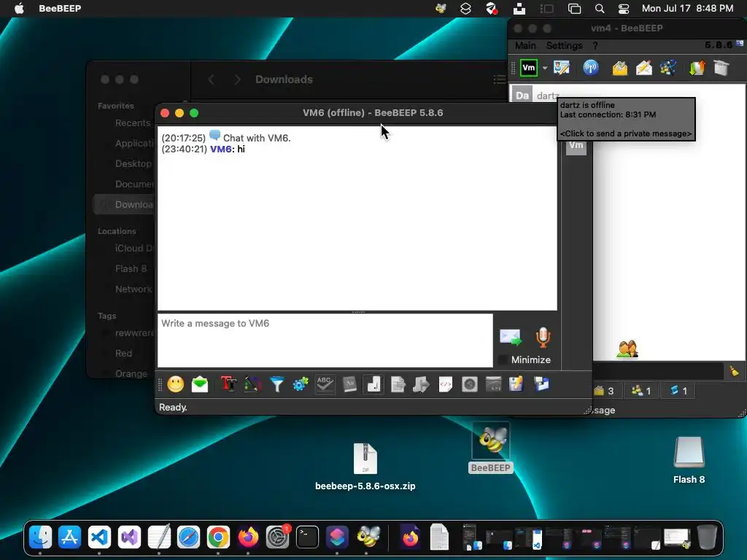Open Google Chrome from the Dock
747x560 pixels.
click(x=218, y=537)
